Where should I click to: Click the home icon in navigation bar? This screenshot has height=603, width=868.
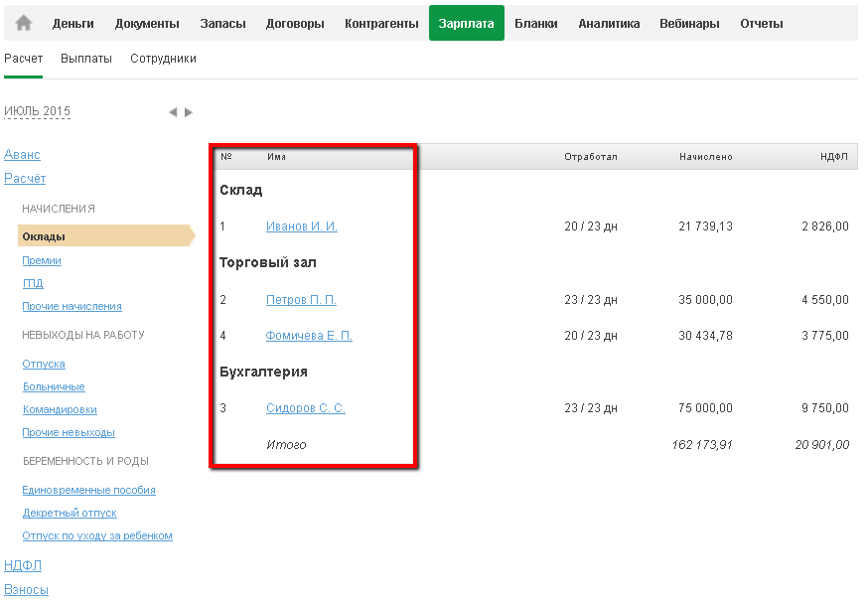[24, 23]
